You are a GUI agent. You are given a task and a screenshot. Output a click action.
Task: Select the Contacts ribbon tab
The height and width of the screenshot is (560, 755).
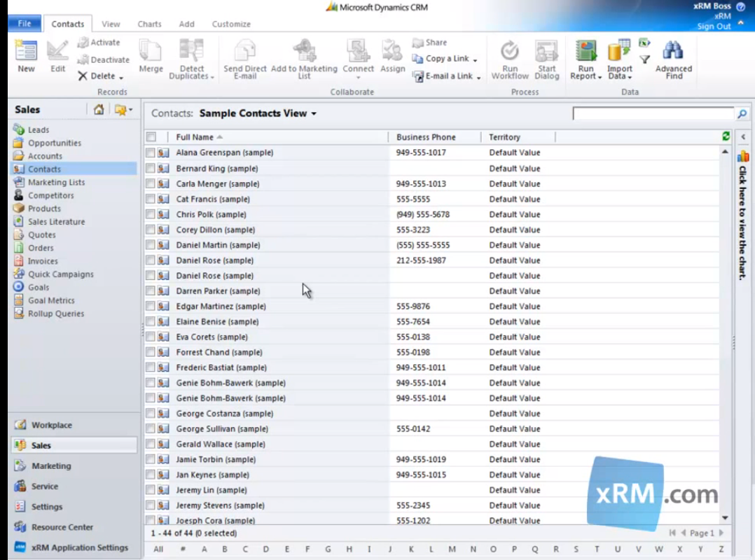[67, 24]
